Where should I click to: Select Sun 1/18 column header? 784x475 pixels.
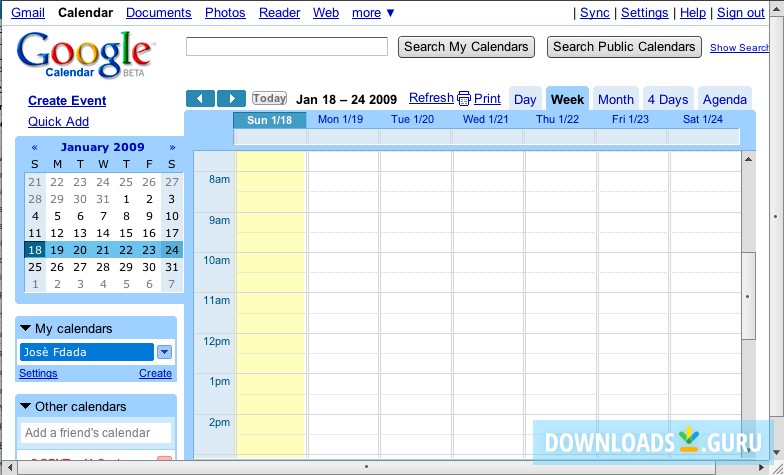[270, 120]
